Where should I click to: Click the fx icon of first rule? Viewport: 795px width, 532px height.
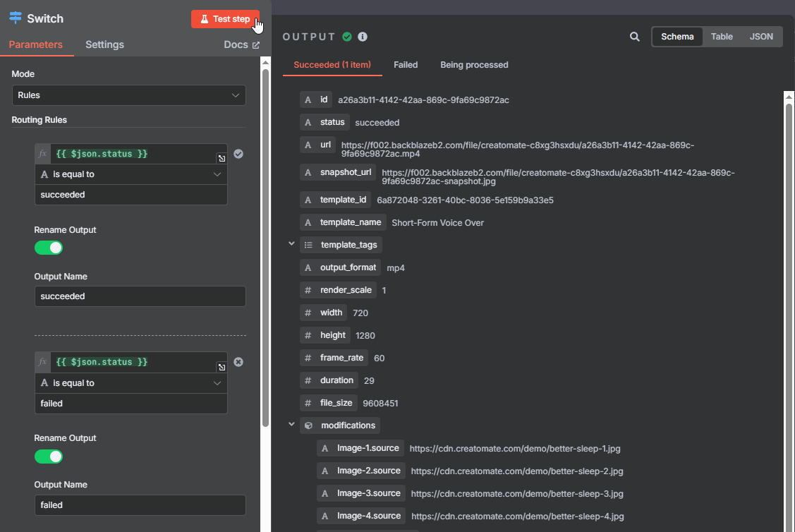pyautogui.click(x=42, y=154)
